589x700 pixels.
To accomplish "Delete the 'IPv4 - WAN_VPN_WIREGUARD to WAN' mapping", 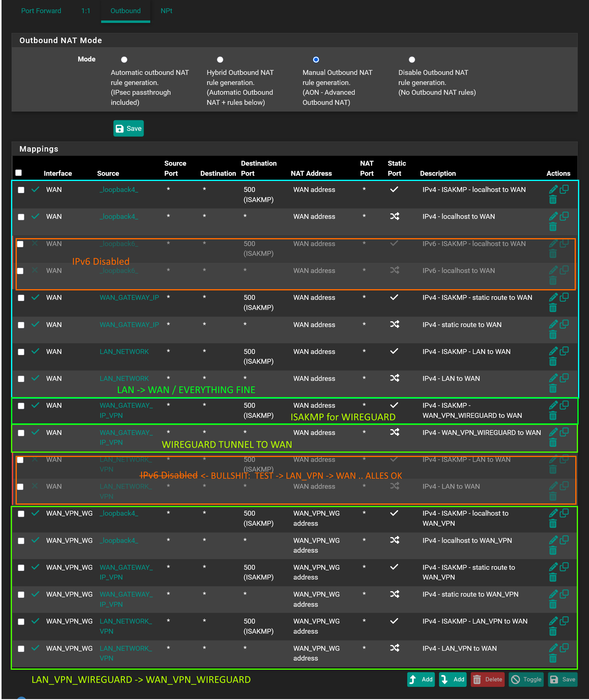I will pos(553,443).
